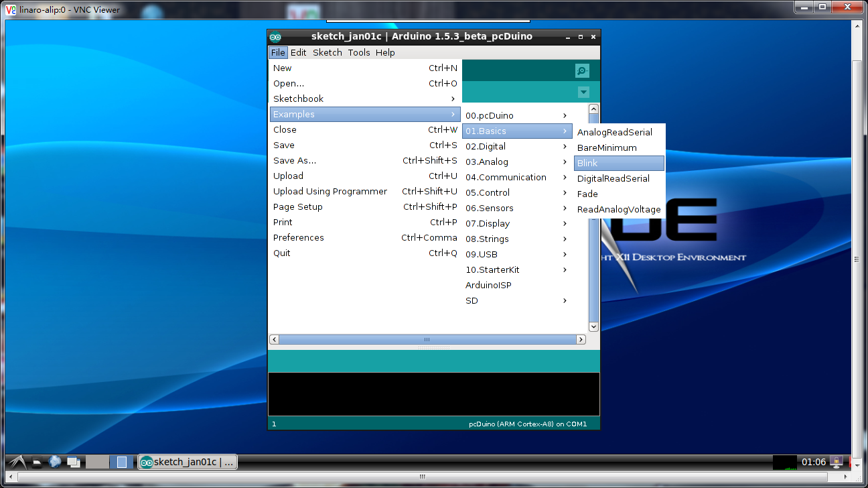Screen dimensions: 868x488
Task: Expand the 10.StarterKit examples submenu
Action: (517, 269)
